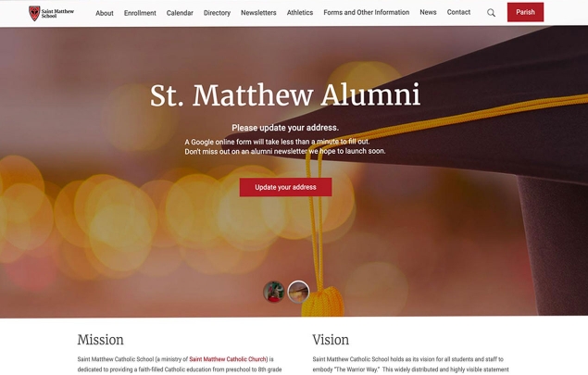Follow the Saint Matthew Catholic Church link
Image resolution: width=588 pixels, height=375 pixels.
pyautogui.click(x=228, y=359)
